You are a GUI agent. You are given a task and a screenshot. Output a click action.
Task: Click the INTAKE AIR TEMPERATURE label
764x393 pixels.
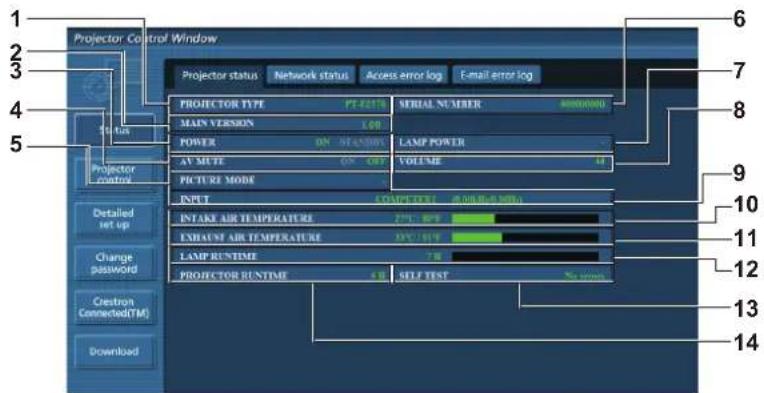pos(247,219)
